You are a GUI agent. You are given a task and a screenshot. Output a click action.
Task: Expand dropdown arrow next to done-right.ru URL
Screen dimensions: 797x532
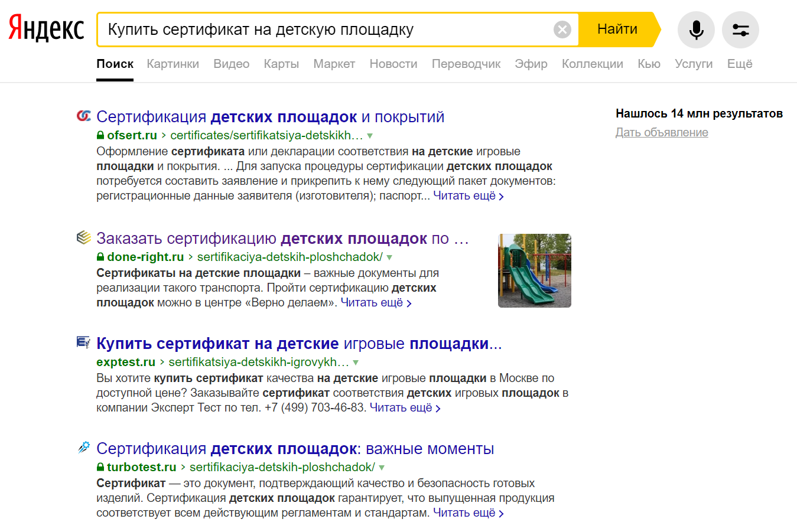(389, 257)
